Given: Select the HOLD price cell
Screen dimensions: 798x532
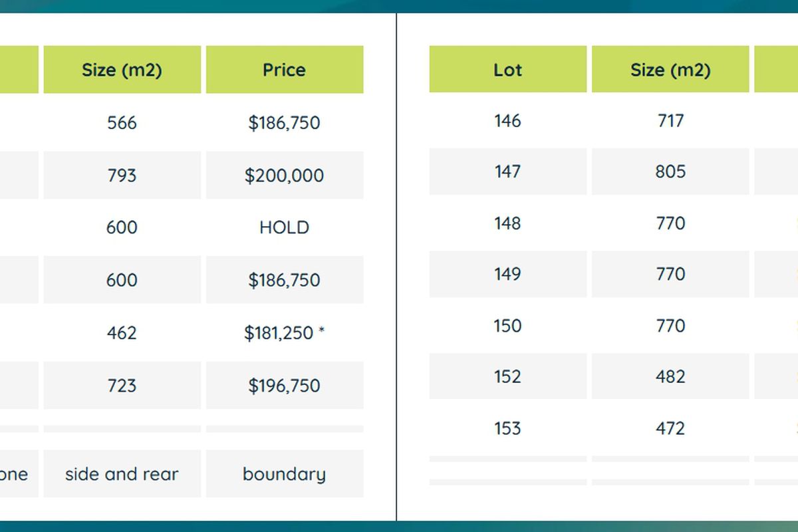Looking at the screenshot, I should 285,227.
